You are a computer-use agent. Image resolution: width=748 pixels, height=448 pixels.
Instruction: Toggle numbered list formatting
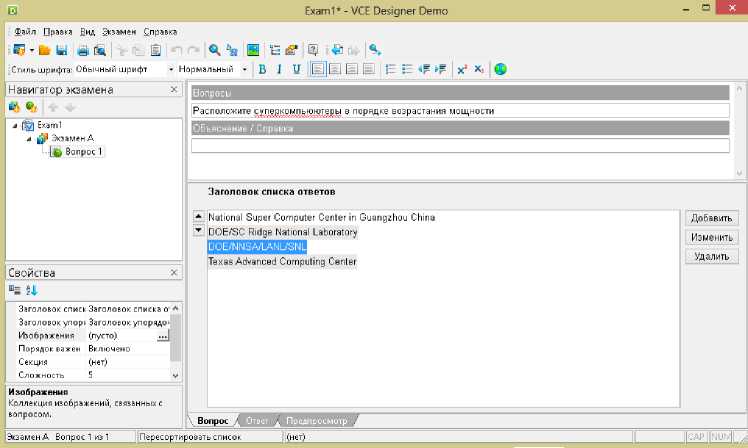point(390,69)
